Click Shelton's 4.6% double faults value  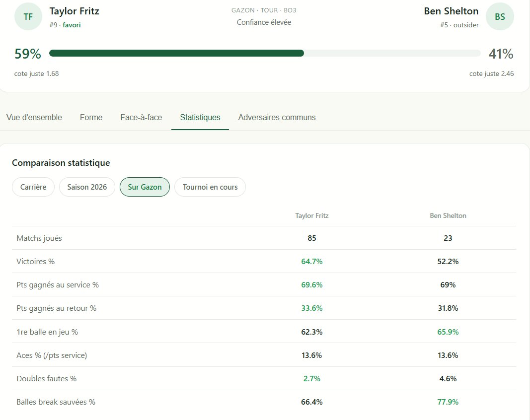pos(448,378)
